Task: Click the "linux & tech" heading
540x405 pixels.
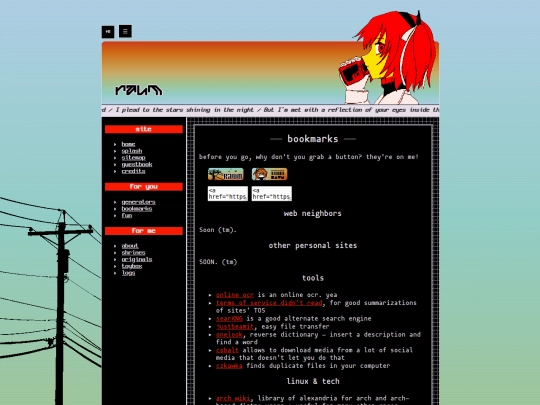Action: coord(313,381)
